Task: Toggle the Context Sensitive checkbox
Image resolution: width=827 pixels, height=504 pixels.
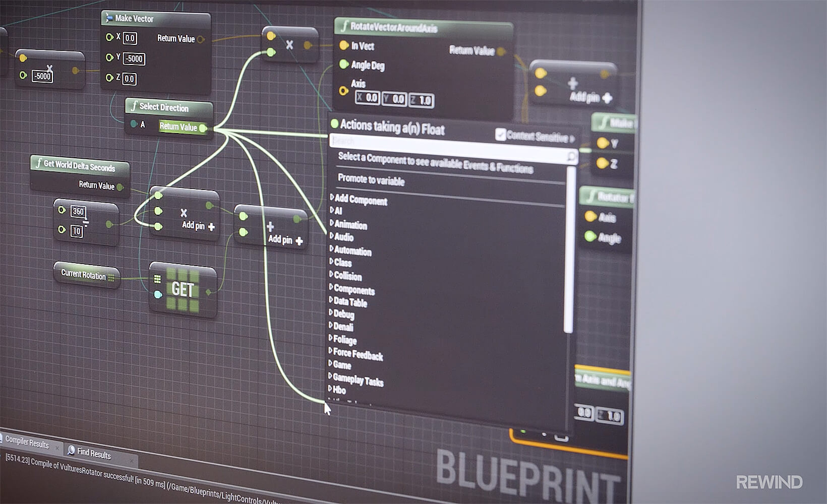Action: (500, 134)
